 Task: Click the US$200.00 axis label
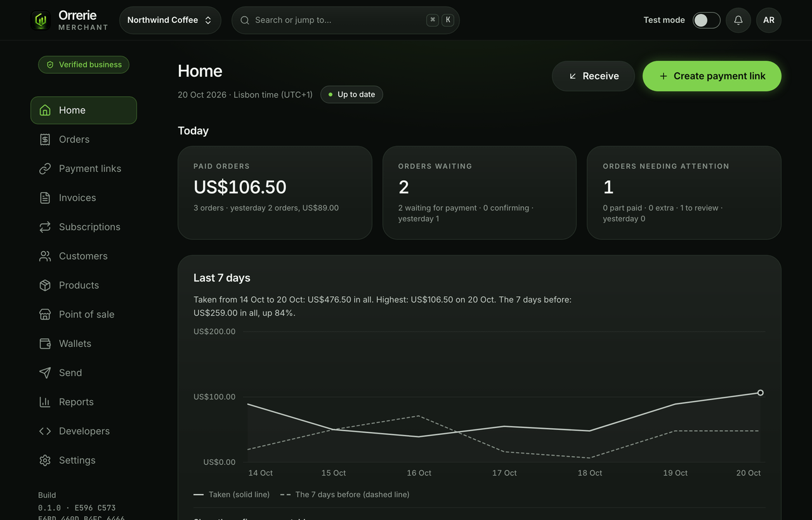[x=214, y=332]
